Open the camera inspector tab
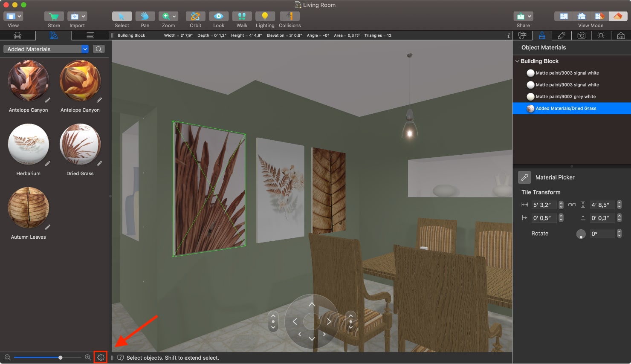This screenshot has height=364, width=631. click(581, 35)
